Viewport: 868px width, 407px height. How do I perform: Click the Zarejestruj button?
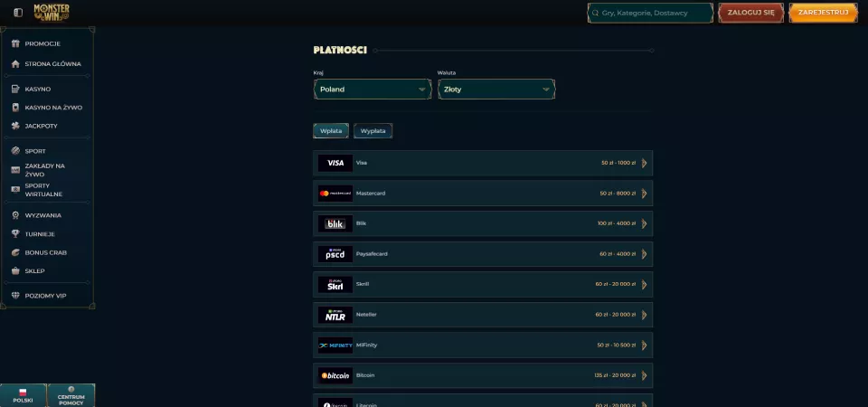tap(823, 13)
